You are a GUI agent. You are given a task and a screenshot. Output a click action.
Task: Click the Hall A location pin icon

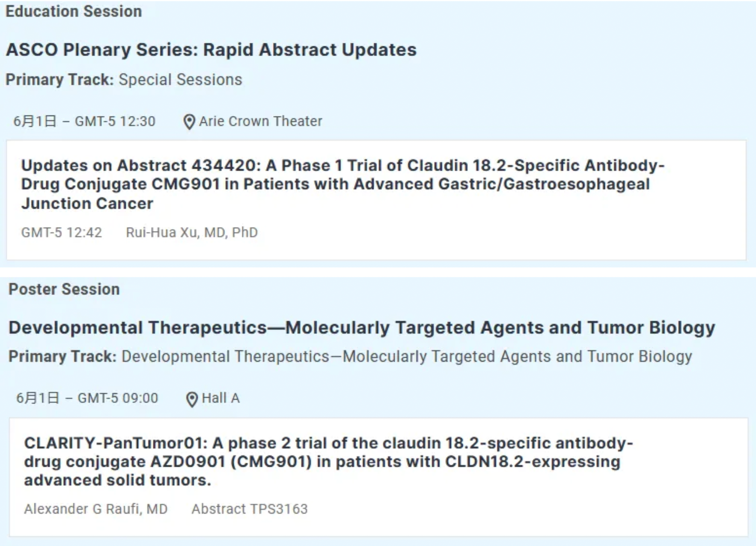coord(192,399)
